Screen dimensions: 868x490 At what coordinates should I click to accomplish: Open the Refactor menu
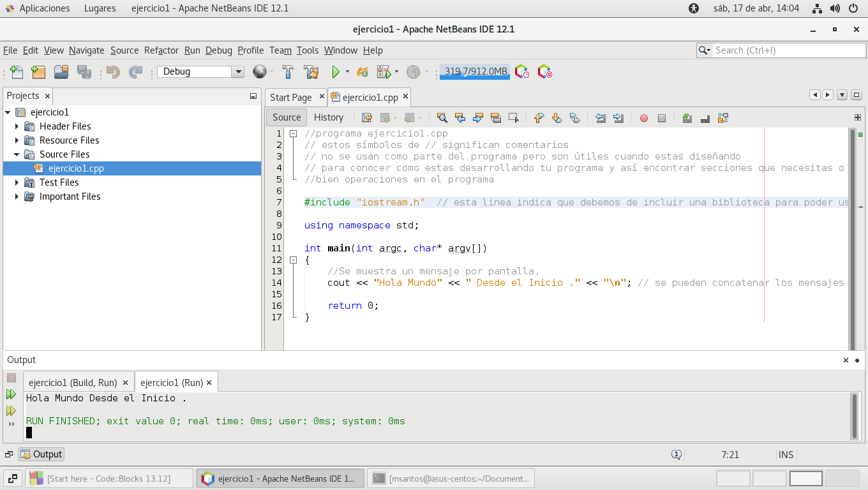point(161,50)
